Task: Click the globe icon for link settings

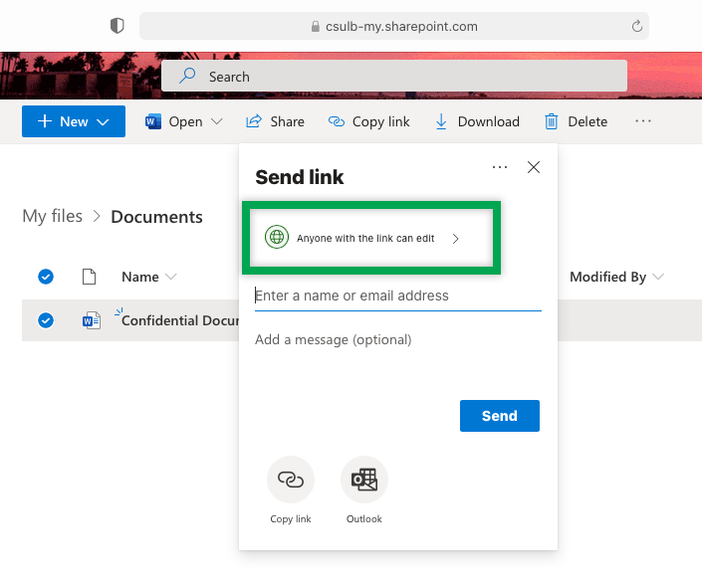Action: pyautogui.click(x=277, y=237)
